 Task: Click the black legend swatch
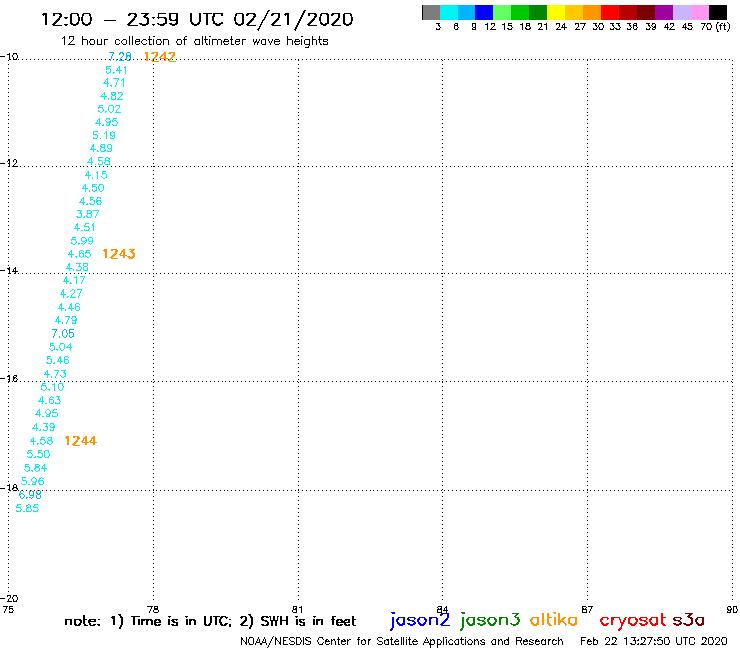click(718, 12)
